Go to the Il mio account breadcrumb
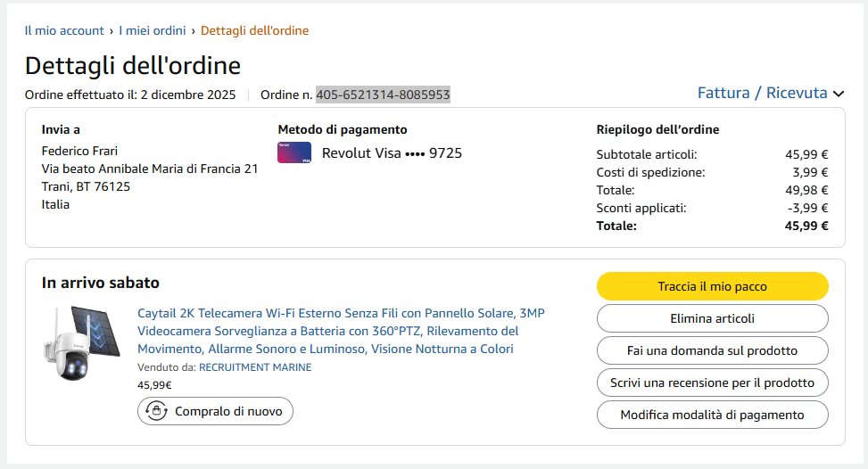This screenshot has height=469, width=868. tap(64, 30)
